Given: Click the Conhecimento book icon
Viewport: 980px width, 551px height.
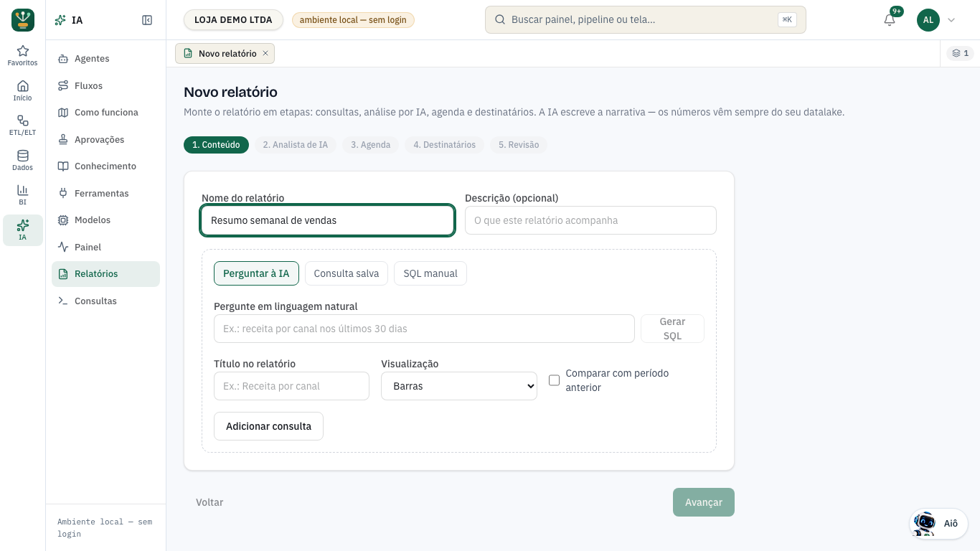Looking at the screenshot, I should click(62, 166).
